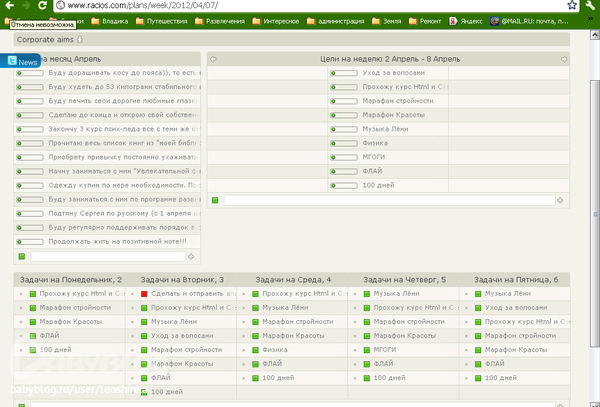This screenshot has width=600, height=407.
Task: Toggle green box for Monday's Марафон стройности task
Action: (x=32, y=308)
